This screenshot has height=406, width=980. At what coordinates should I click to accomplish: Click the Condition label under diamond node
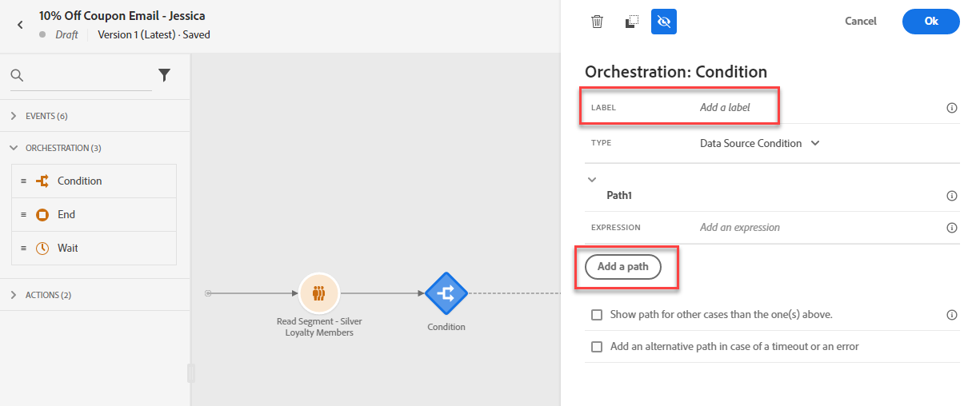(446, 327)
